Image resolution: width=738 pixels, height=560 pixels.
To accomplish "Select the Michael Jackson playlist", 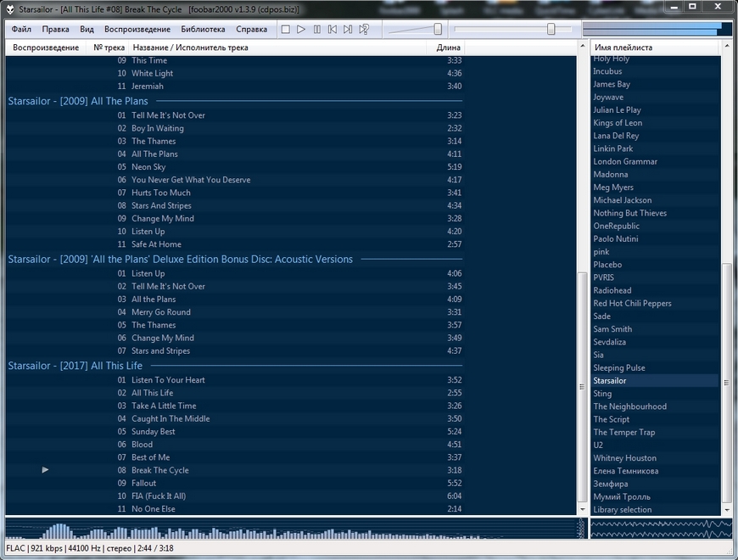I will pyautogui.click(x=655, y=200).
